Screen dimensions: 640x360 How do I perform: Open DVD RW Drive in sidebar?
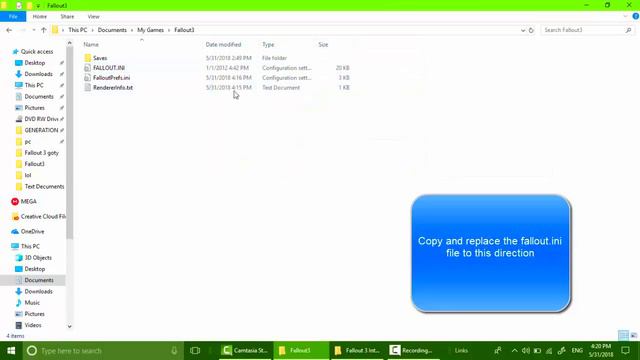(41, 119)
